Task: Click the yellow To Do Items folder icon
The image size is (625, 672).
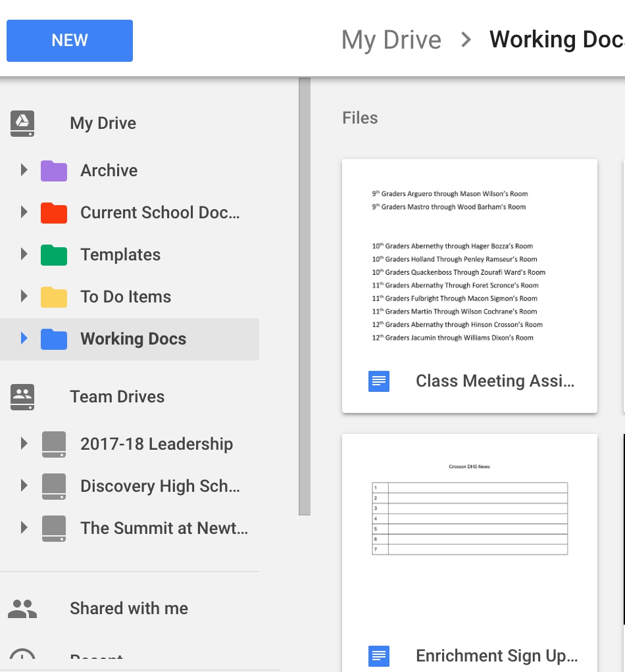Action: click(x=54, y=297)
